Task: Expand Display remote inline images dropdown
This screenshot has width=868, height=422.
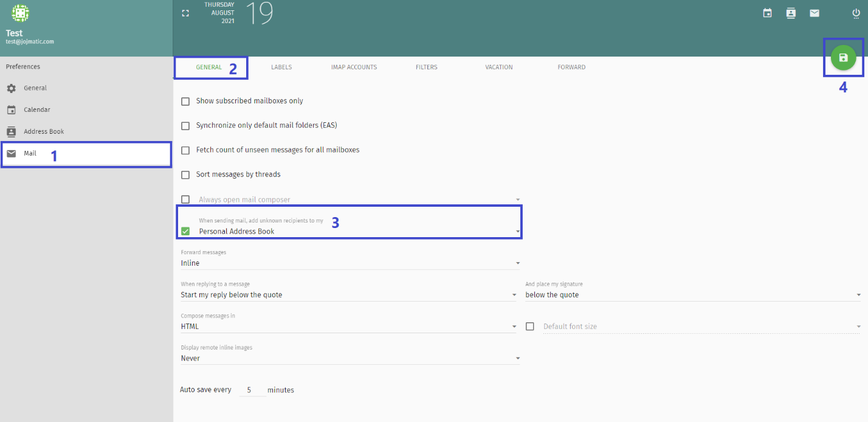Action: tap(350, 358)
